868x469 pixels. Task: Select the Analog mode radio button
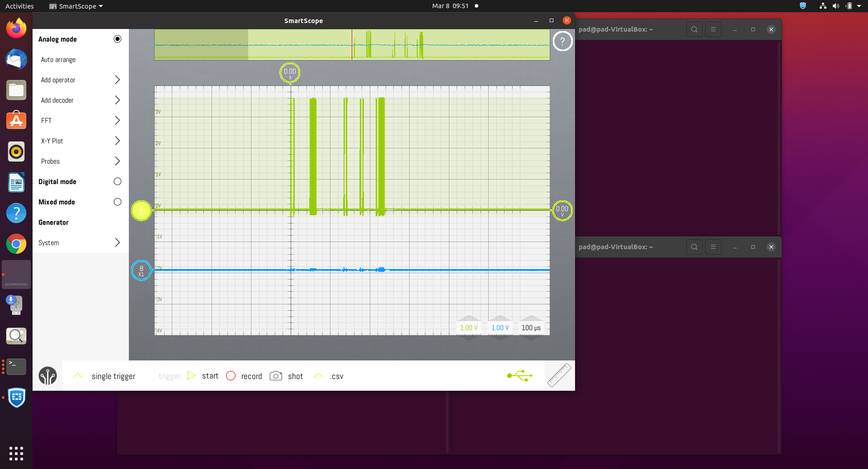tap(117, 39)
